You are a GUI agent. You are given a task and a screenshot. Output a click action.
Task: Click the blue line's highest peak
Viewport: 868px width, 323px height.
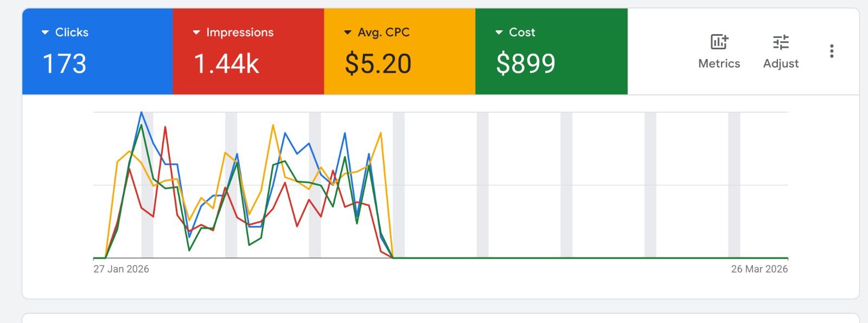click(x=142, y=112)
